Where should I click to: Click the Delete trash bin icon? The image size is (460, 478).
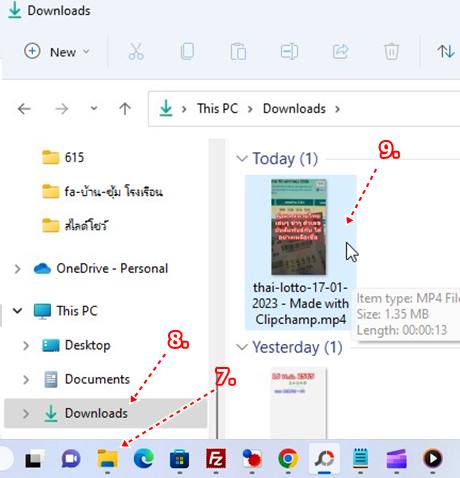click(x=391, y=52)
